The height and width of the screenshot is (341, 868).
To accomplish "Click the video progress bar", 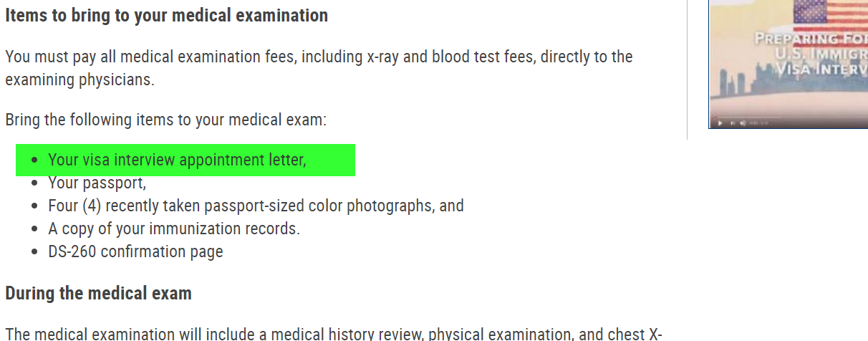I will pos(789,117).
